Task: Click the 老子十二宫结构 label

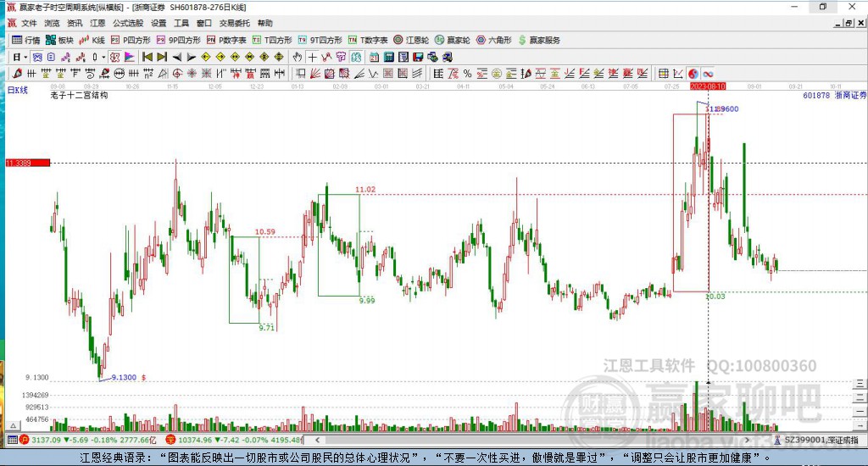Action: [x=79, y=95]
